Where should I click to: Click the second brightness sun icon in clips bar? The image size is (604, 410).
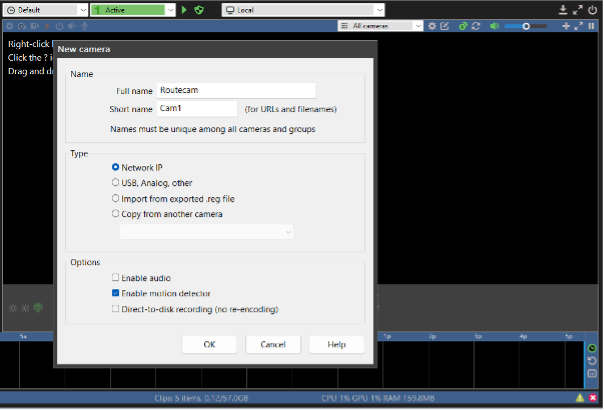coord(25,308)
